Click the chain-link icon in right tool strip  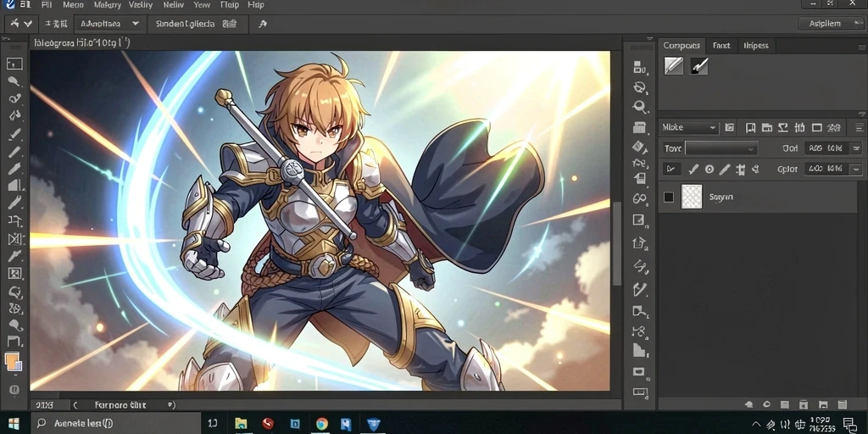640,198
